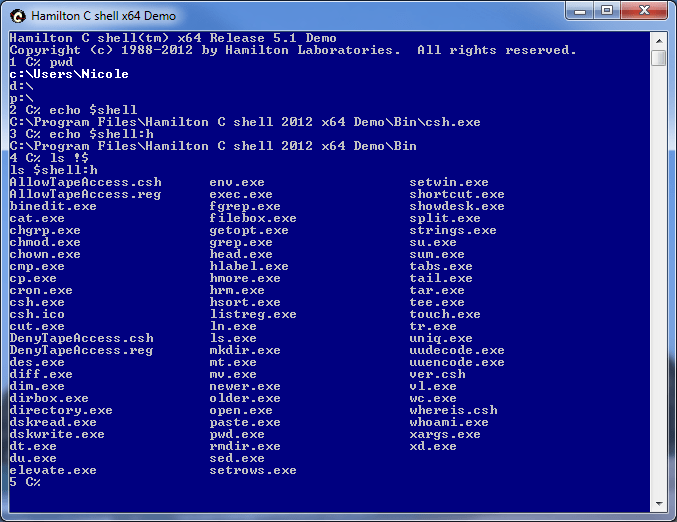Click the file name getopt.exe
The image size is (677, 522).
pyautogui.click(x=249, y=231)
